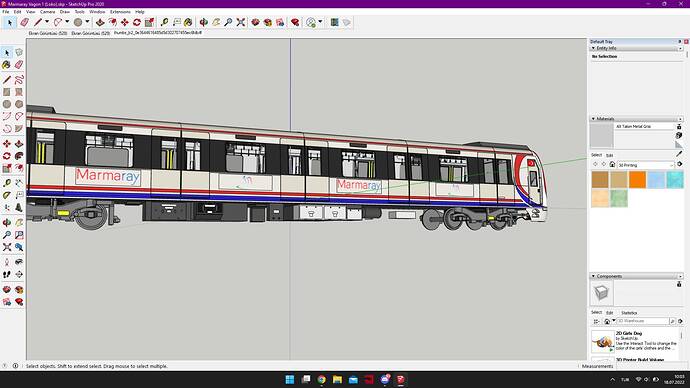Collapse the Materials panel

pos(593,119)
